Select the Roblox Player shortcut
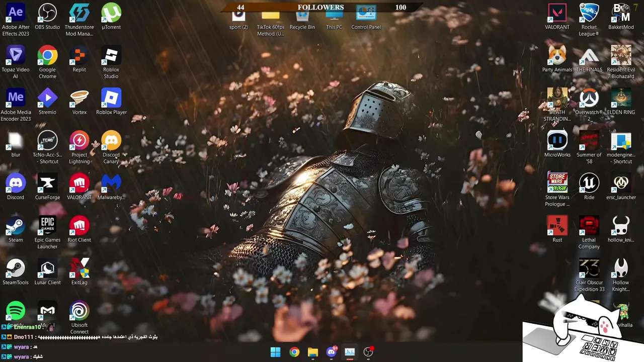The image size is (644, 362). (111, 102)
